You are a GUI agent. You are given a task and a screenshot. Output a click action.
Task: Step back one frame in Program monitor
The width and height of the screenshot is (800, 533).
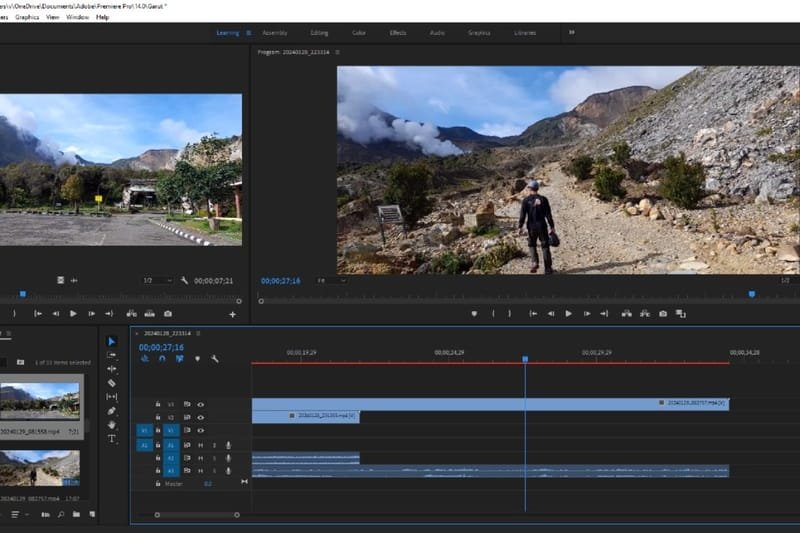point(551,314)
